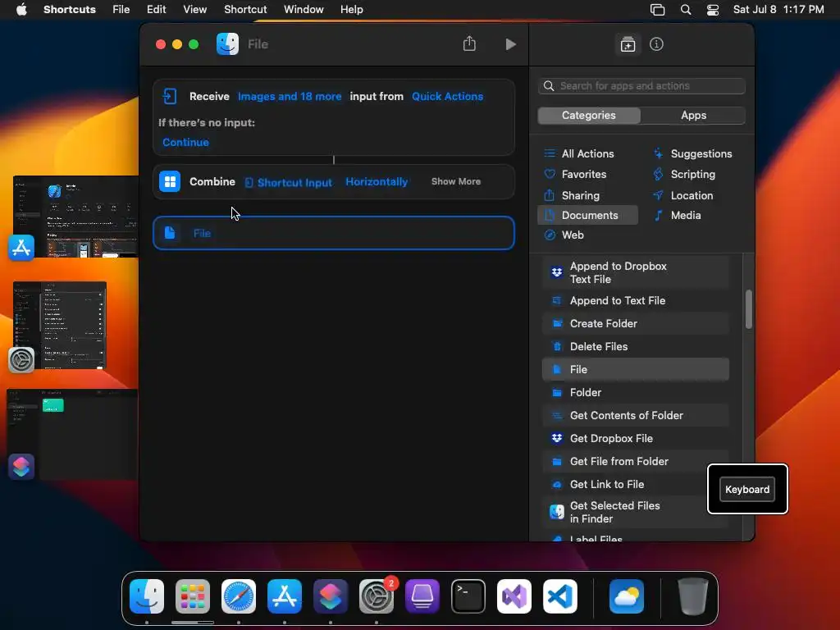Open Spotlight search in menu bar
Screen dimensions: 840x630
686,10
